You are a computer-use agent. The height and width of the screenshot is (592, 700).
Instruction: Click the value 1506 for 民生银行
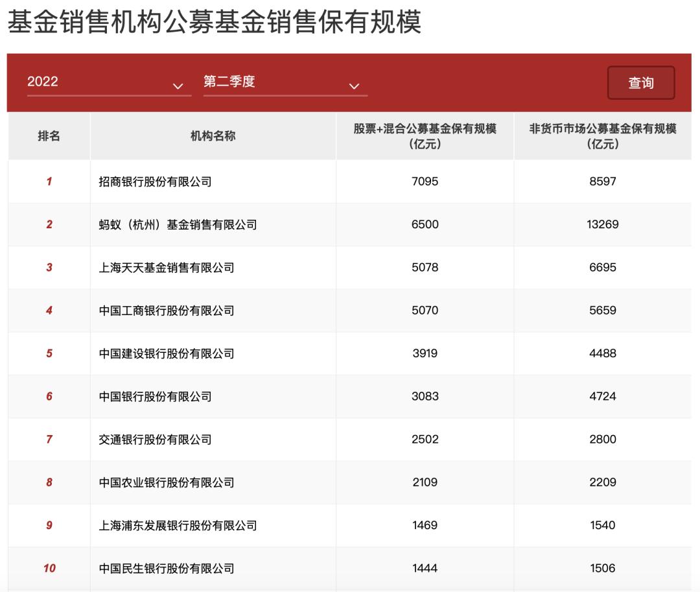[x=603, y=568]
